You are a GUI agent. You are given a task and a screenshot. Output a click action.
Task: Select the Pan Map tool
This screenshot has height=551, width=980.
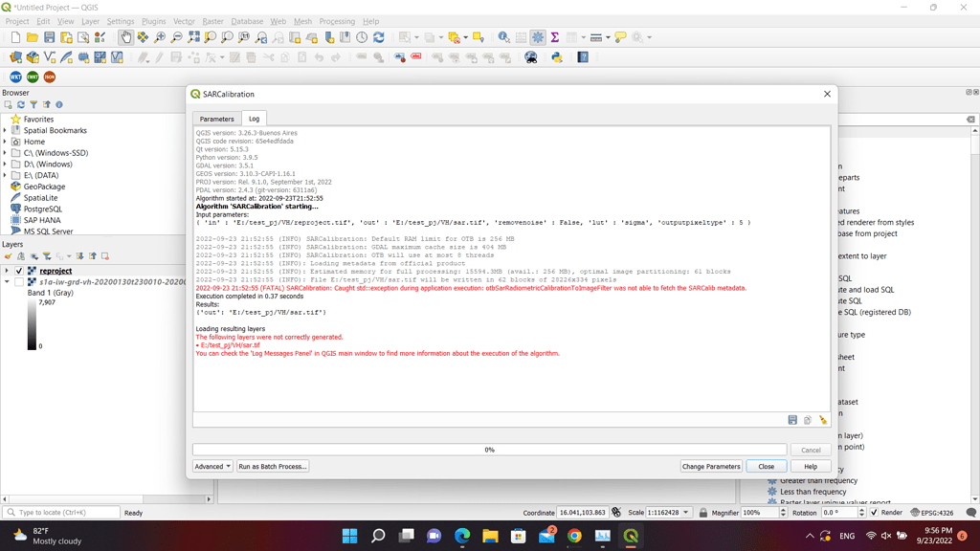(x=125, y=38)
